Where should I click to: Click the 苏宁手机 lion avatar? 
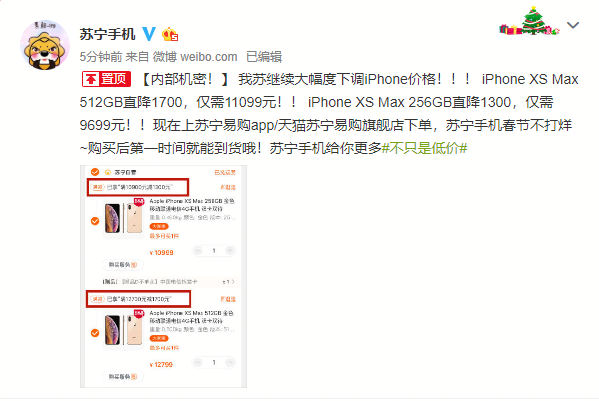point(45,45)
